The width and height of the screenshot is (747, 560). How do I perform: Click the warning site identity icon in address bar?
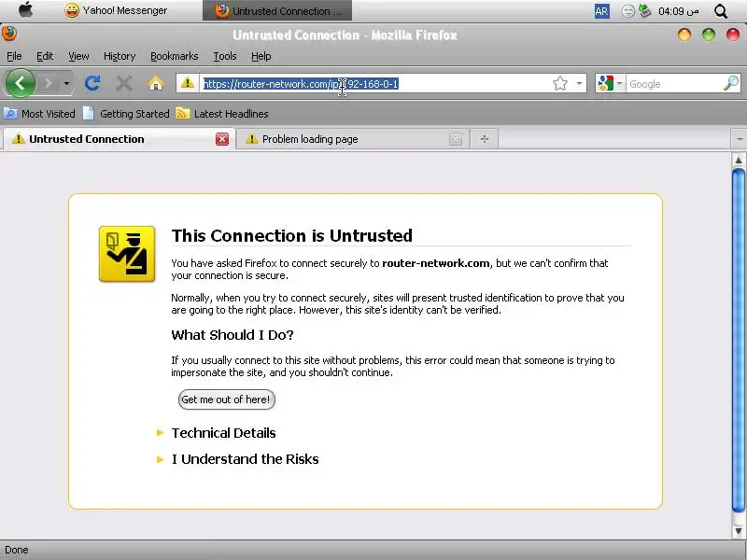pyautogui.click(x=188, y=83)
